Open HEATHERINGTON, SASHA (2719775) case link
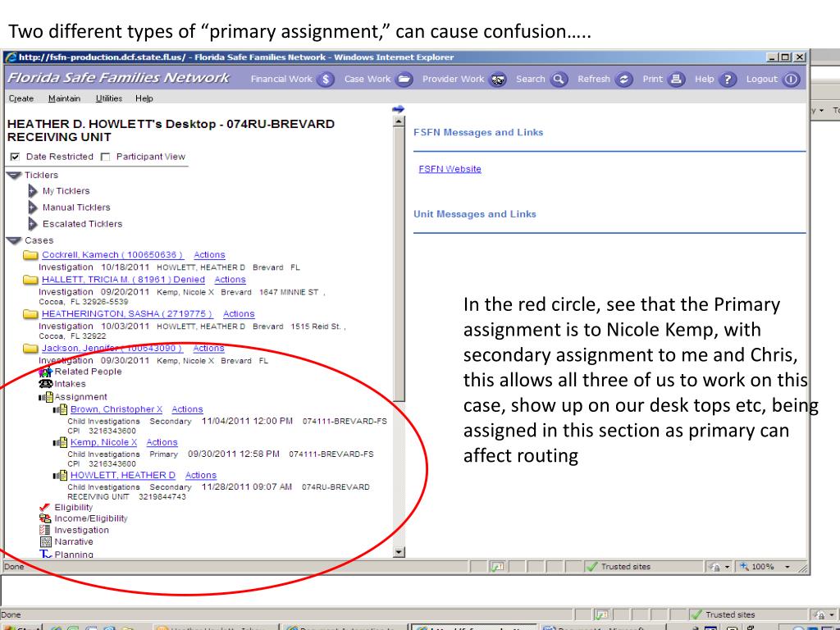The width and height of the screenshot is (840, 630). point(127,314)
